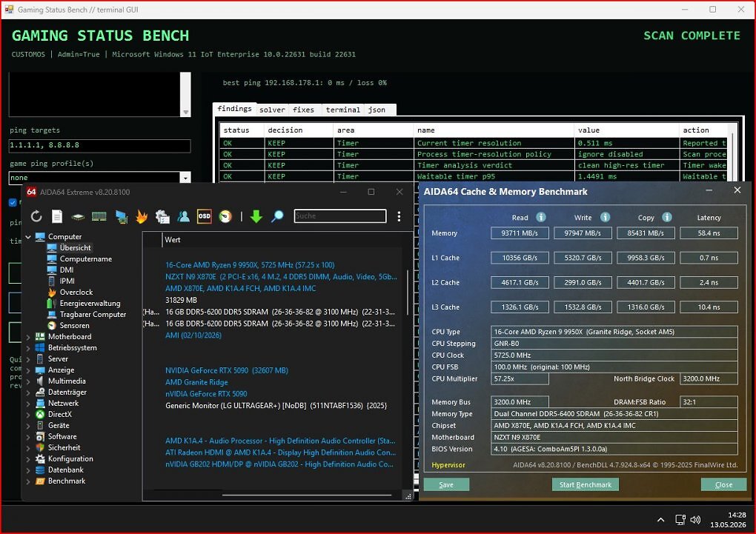
Task: Click the info icon next to Copy
Action: click(667, 217)
